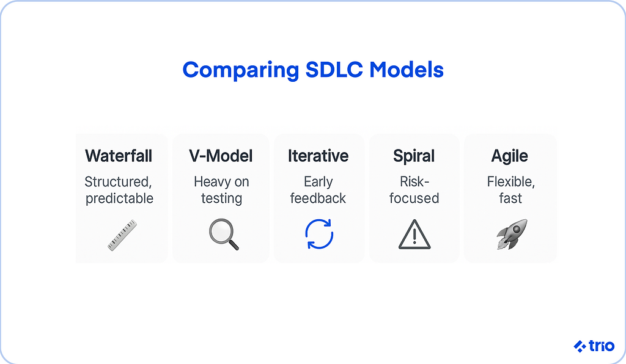Select the Iterative heading
626x364 pixels.
click(x=318, y=156)
